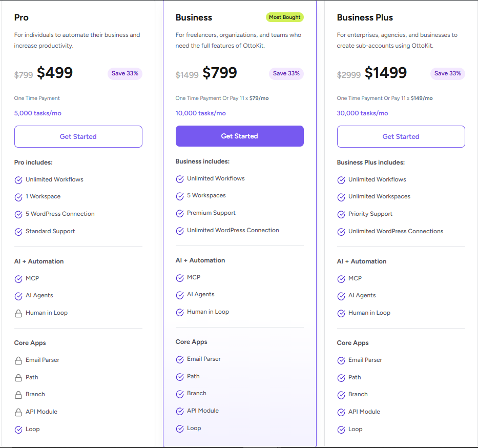Click the checkmark next to Premium Support
Screen dimensions: 478x448
coord(179,213)
